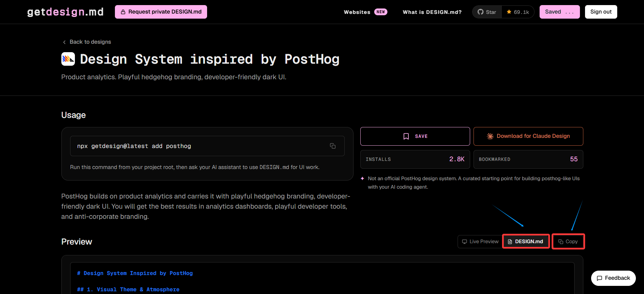The height and width of the screenshot is (294, 644).
Task: Click the 'Run this command' instruction text
Action: [195, 167]
